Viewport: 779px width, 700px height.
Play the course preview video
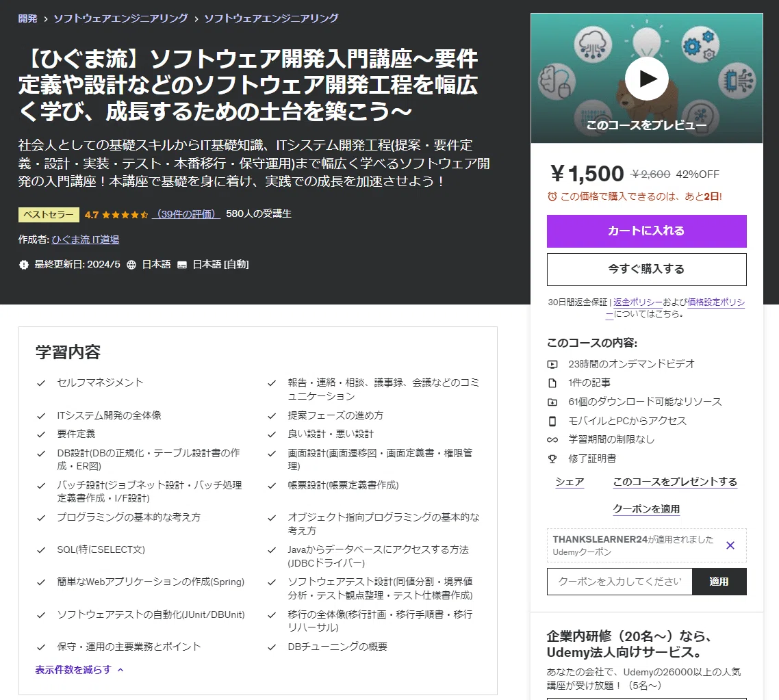(x=646, y=79)
